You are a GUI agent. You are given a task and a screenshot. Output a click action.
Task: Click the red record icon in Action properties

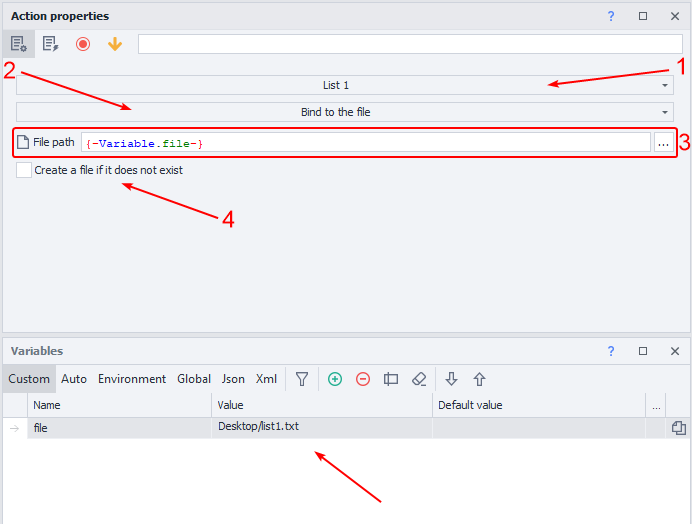(83, 44)
